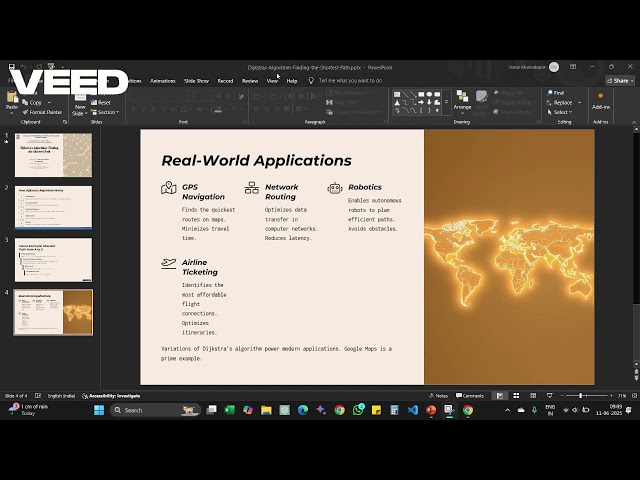Expand the Select dropdown in Editing group
640x480 pixels.
561,112
